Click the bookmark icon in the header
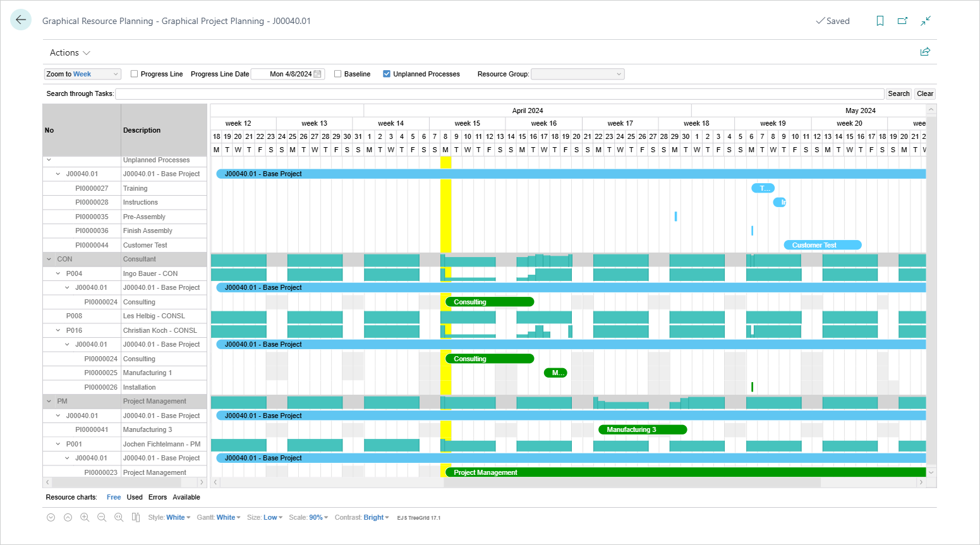980x545 pixels. click(x=880, y=21)
